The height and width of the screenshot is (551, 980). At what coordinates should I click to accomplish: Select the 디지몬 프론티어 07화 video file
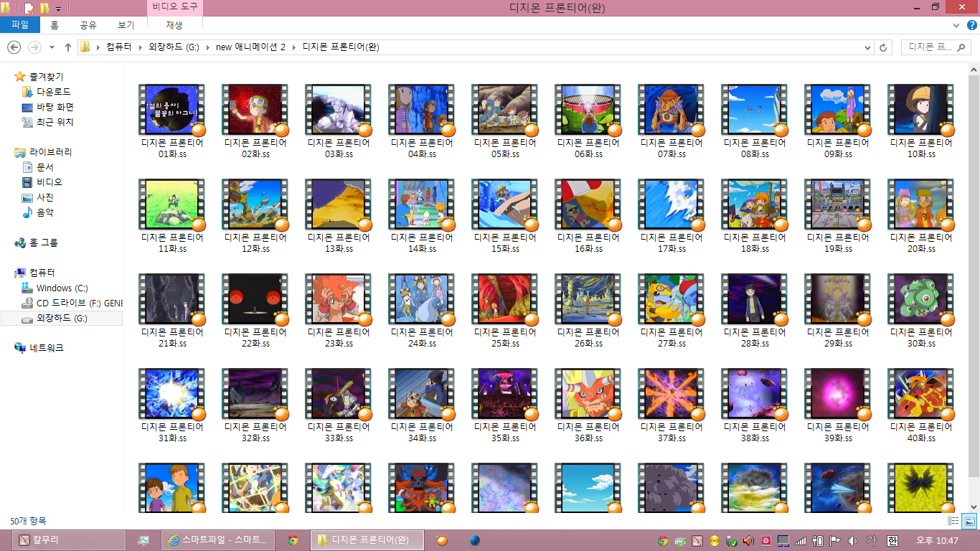click(x=672, y=121)
